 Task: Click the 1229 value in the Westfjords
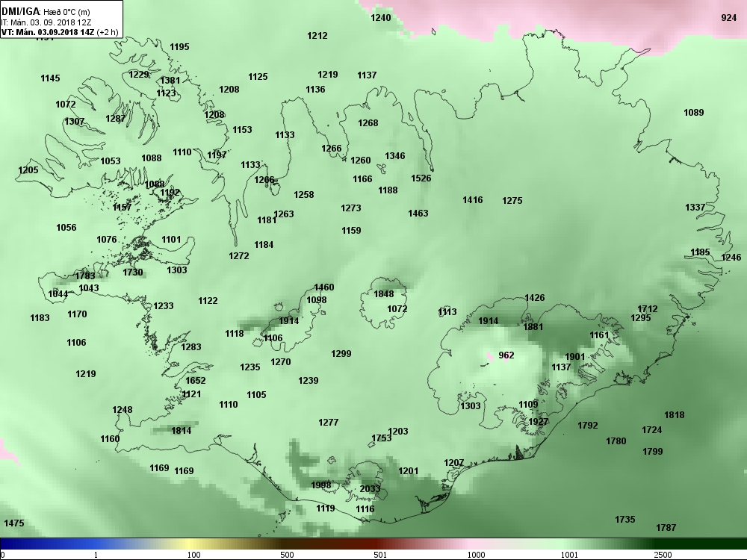click(139, 75)
